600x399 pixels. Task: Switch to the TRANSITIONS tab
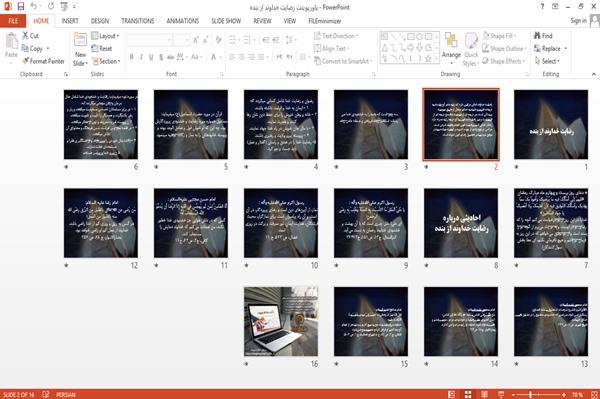click(x=138, y=21)
